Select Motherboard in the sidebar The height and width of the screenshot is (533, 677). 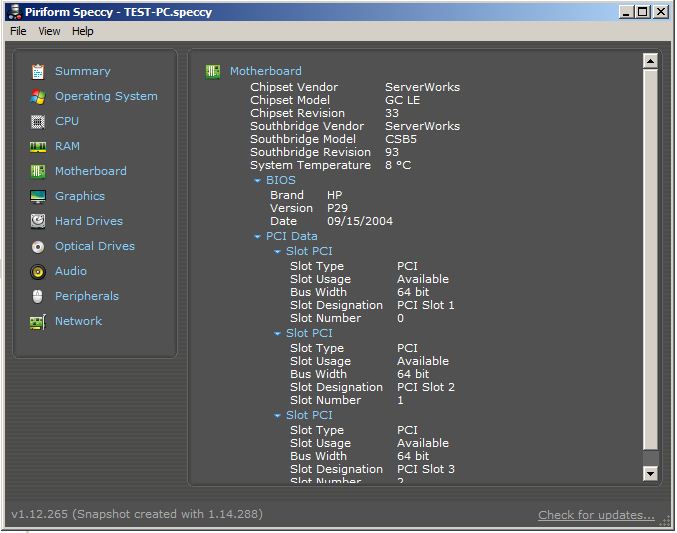[x=91, y=171]
